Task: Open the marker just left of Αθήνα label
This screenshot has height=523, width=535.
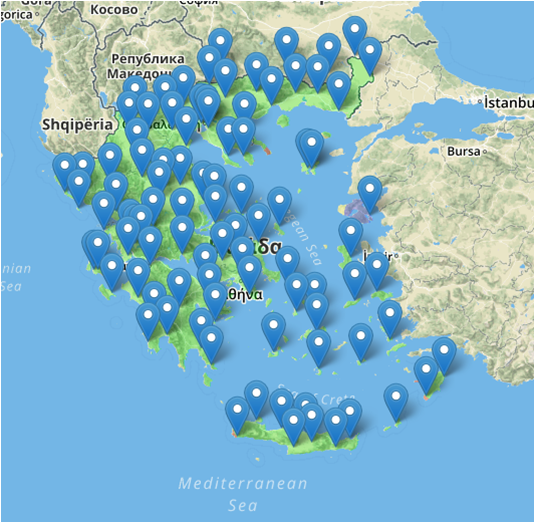Action: tap(215, 301)
